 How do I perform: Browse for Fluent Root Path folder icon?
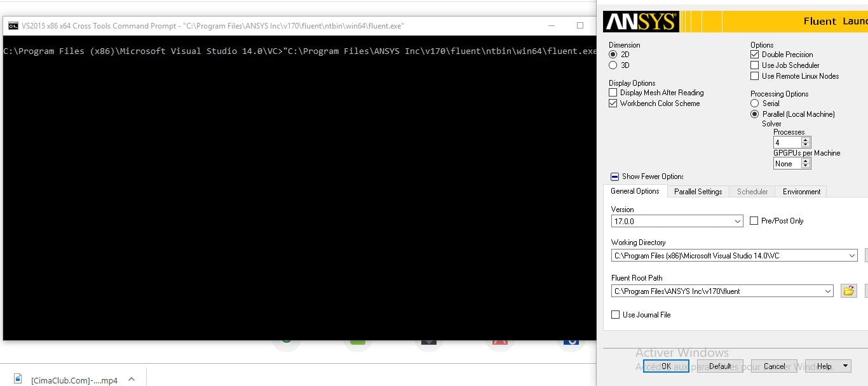click(x=848, y=291)
